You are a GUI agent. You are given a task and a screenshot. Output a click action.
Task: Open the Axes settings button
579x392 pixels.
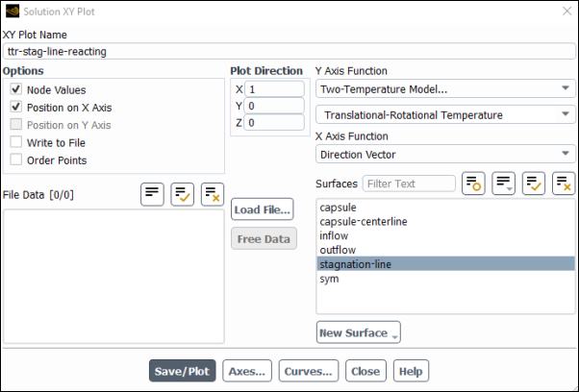pyautogui.click(x=247, y=371)
